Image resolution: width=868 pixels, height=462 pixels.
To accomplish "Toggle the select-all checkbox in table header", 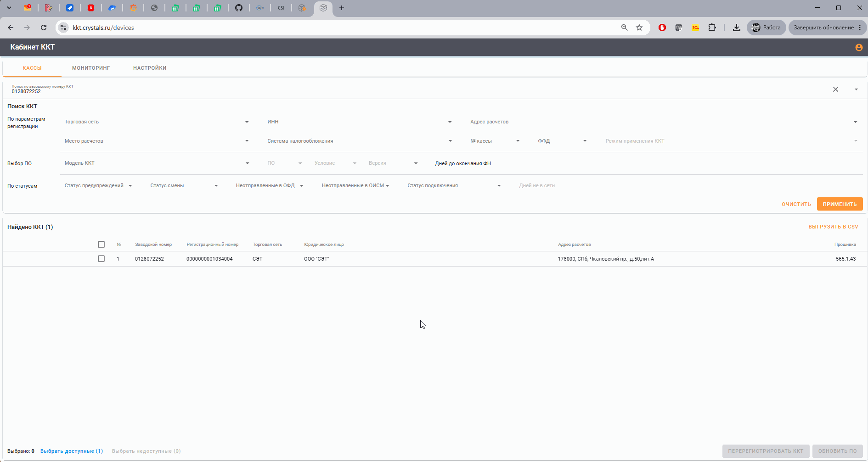I will [x=101, y=245].
